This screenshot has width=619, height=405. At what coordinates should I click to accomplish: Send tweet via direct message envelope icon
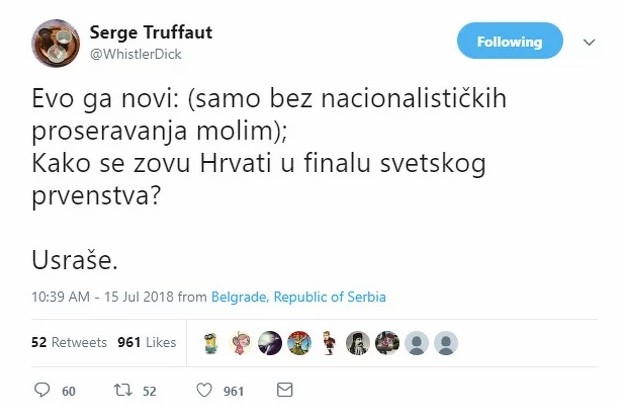pos(284,390)
